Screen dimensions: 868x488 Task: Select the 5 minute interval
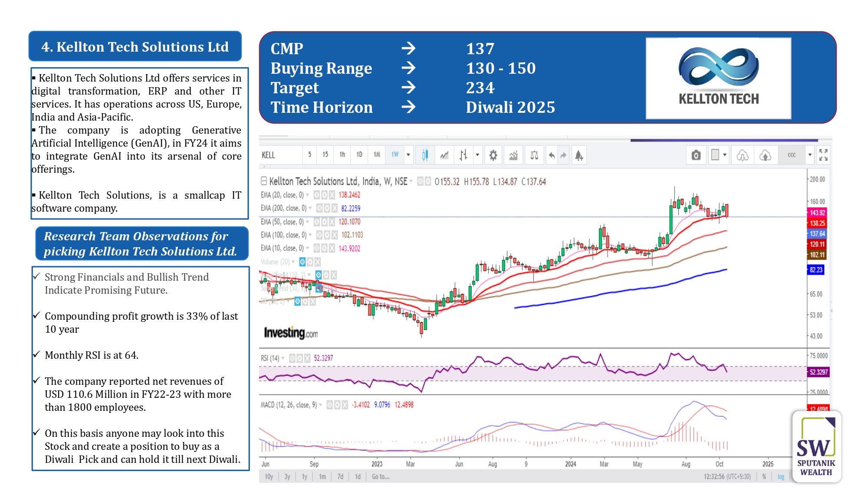(309, 155)
